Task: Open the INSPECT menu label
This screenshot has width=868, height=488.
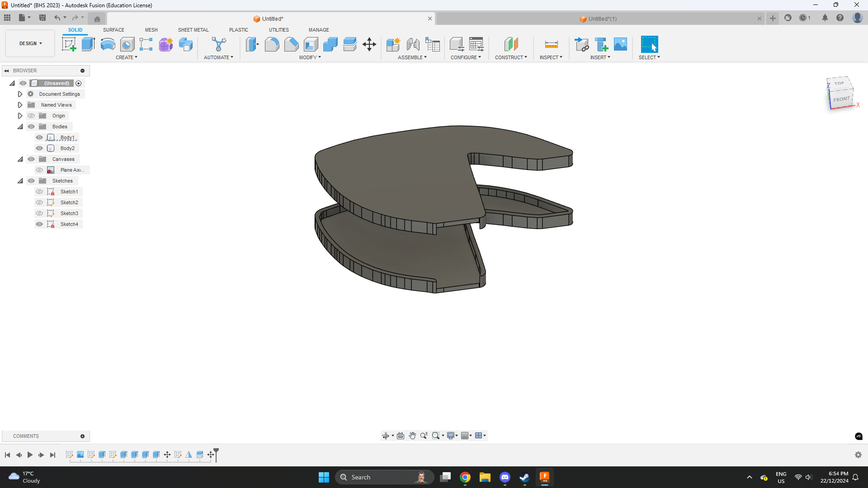Action: tap(551, 57)
